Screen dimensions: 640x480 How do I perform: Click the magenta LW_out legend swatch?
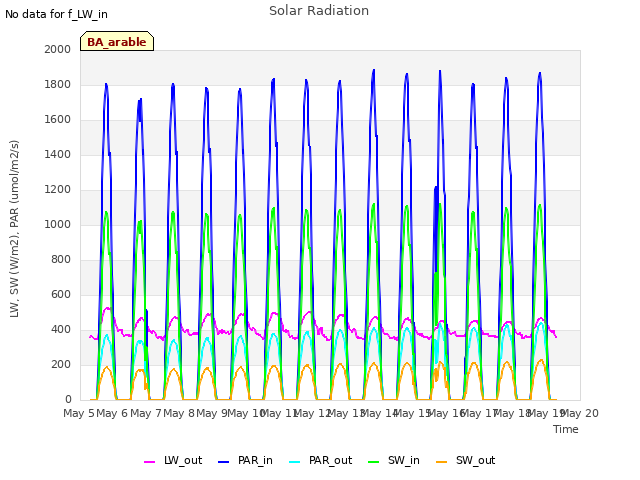pos(149,462)
